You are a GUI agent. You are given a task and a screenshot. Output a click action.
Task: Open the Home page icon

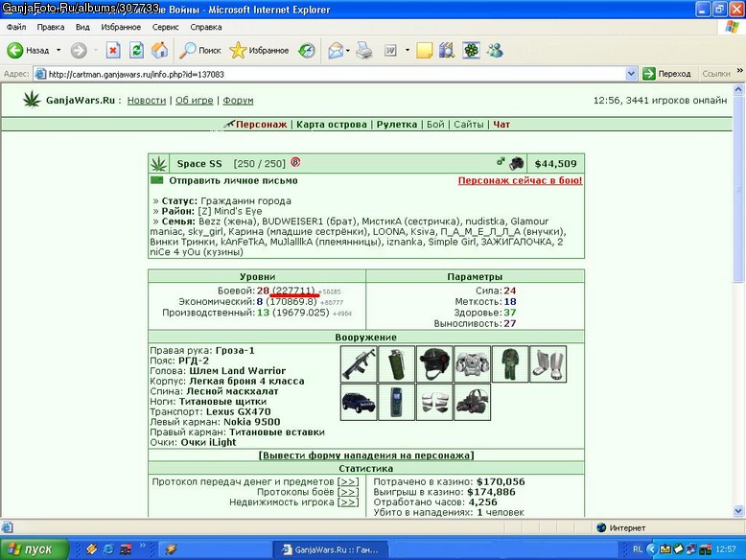click(160, 51)
